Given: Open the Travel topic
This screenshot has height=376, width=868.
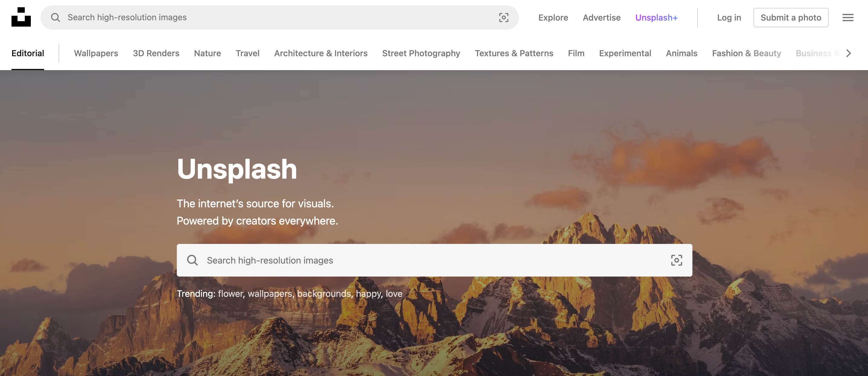Looking at the screenshot, I should (247, 53).
